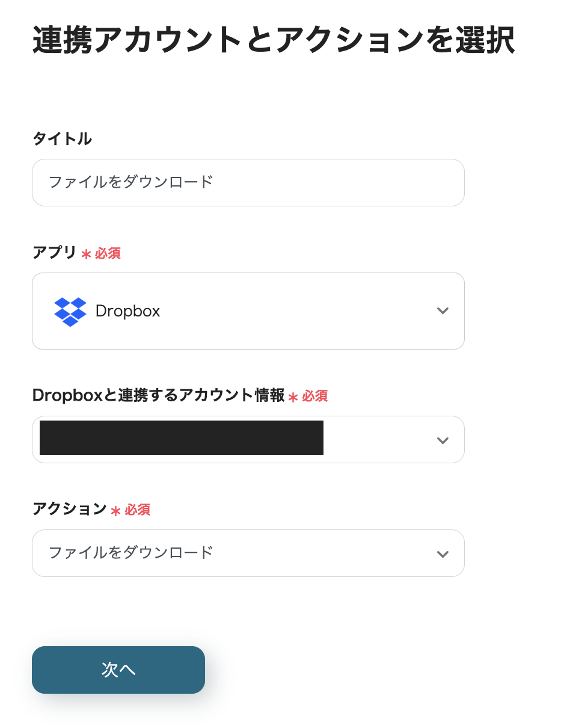Click the ファイルをダウンロード value in アクション selector
Image resolution: width=564 pixels, height=728 pixels.
[131, 552]
